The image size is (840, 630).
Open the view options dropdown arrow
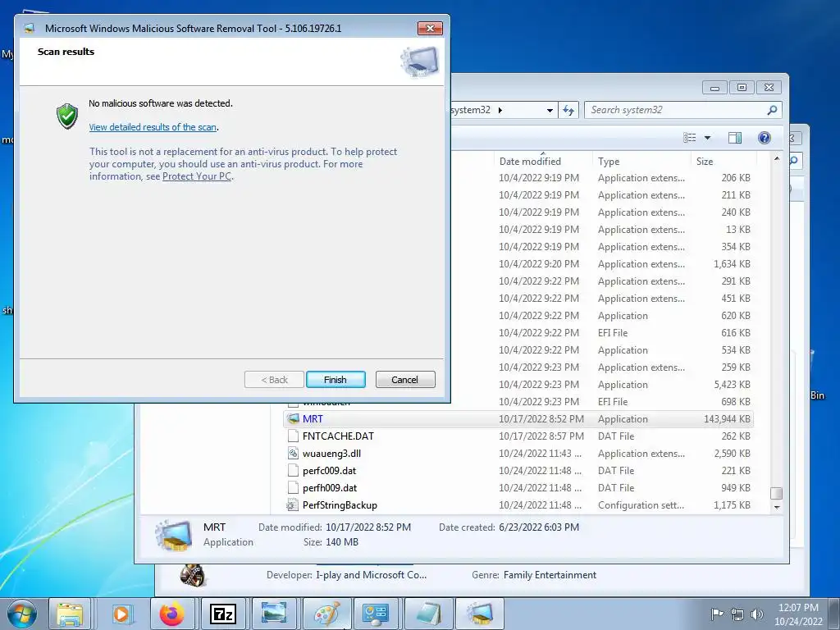click(x=707, y=138)
